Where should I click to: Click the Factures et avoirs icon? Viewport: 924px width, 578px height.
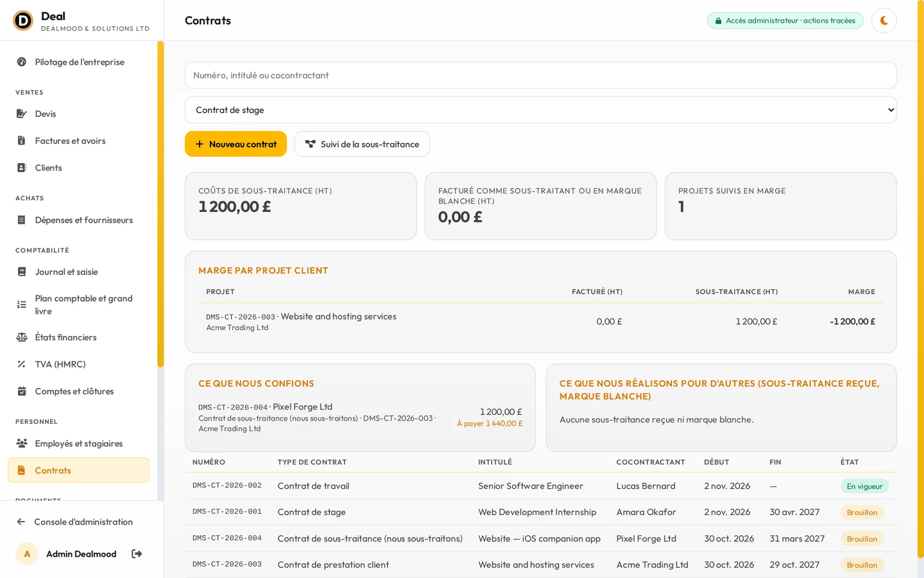[22, 141]
